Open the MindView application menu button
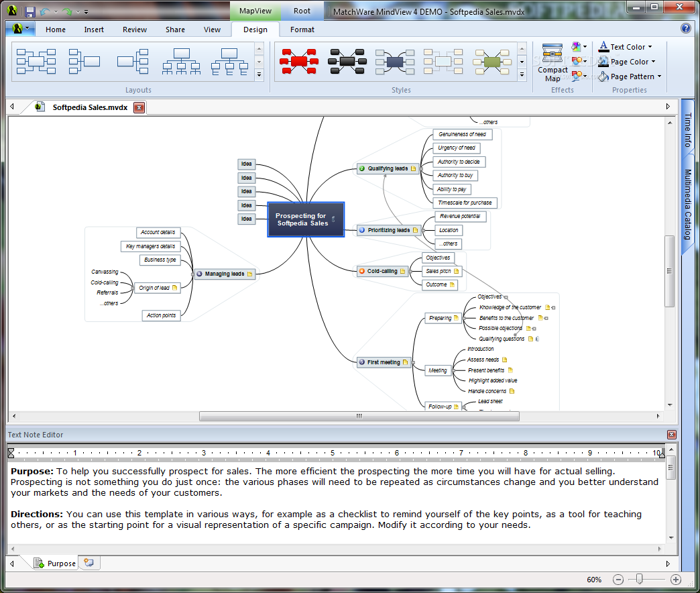This screenshot has height=593, width=700. click(20, 29)
